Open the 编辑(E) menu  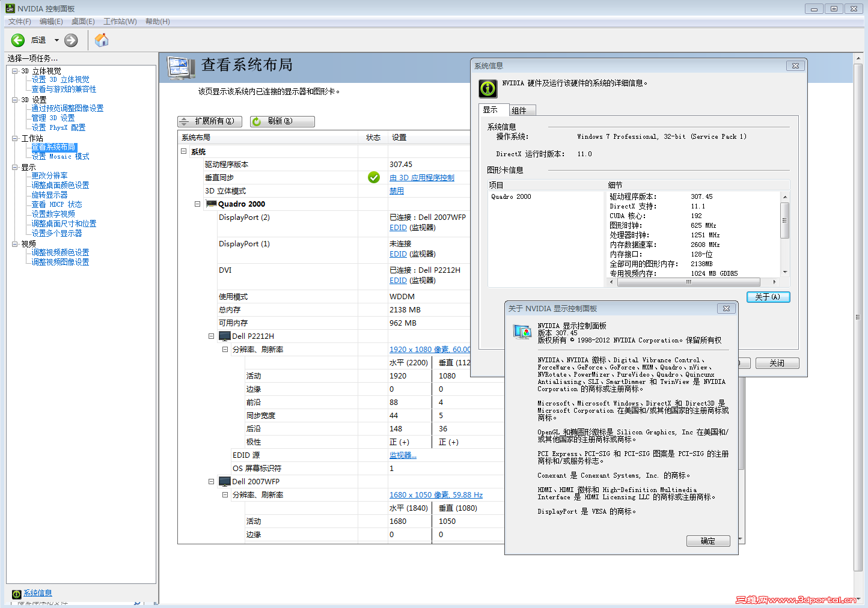(51, 22)
